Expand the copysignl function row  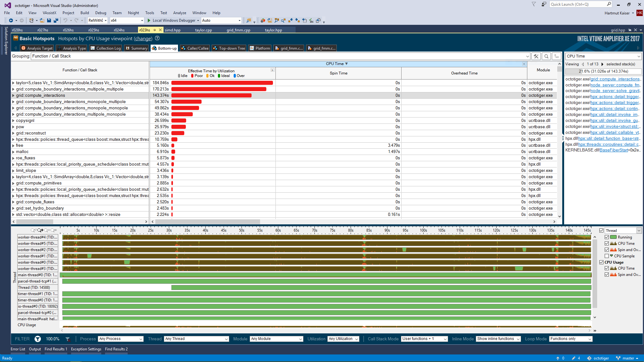(13, 121)
